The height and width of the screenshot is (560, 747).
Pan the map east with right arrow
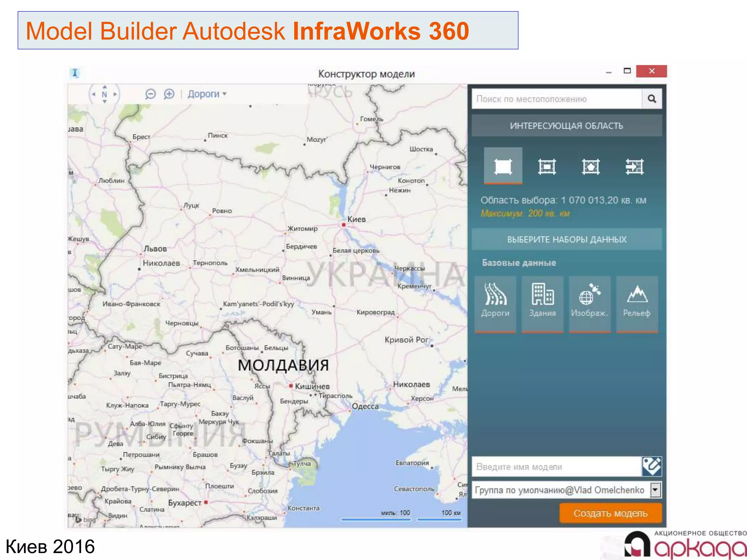[115, 94]
